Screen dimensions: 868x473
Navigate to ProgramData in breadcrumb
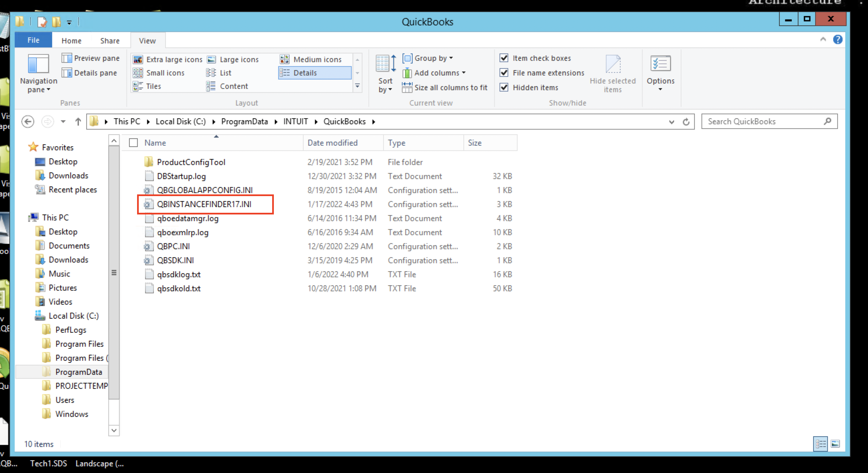[x=244, y=122]
